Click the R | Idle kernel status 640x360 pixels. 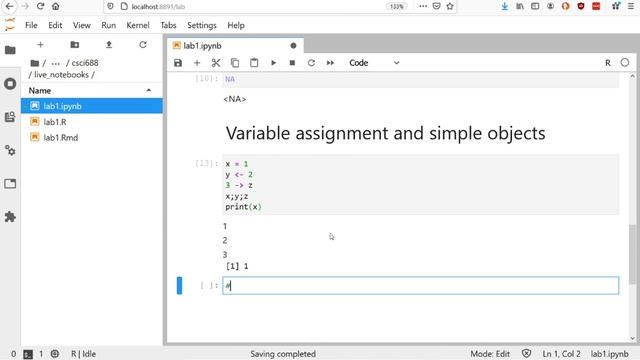tap(83, 354)
